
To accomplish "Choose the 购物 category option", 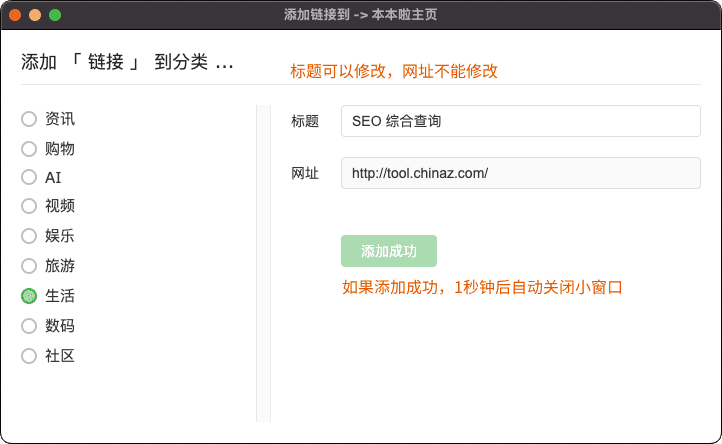I will pos(29,149).
